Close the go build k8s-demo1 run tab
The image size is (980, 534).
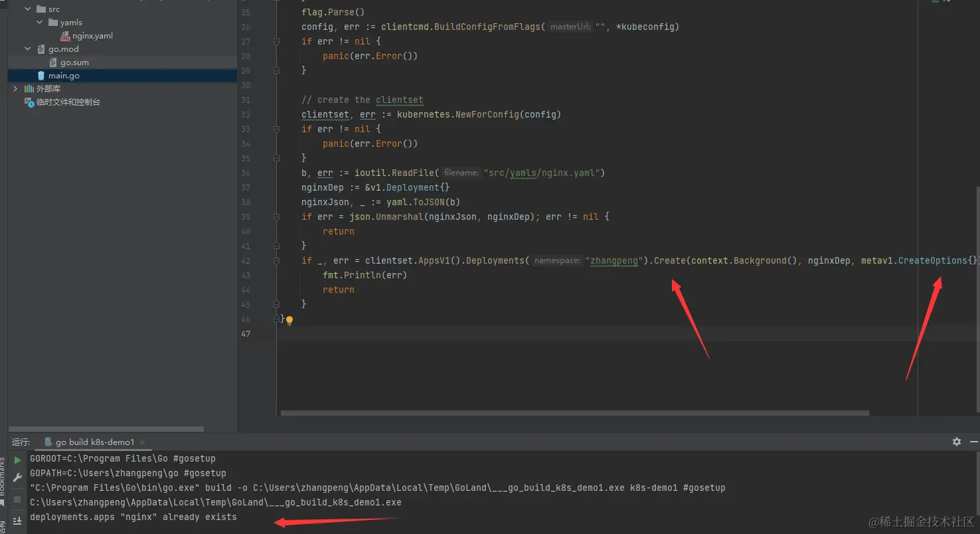click(x=142, y=442)
